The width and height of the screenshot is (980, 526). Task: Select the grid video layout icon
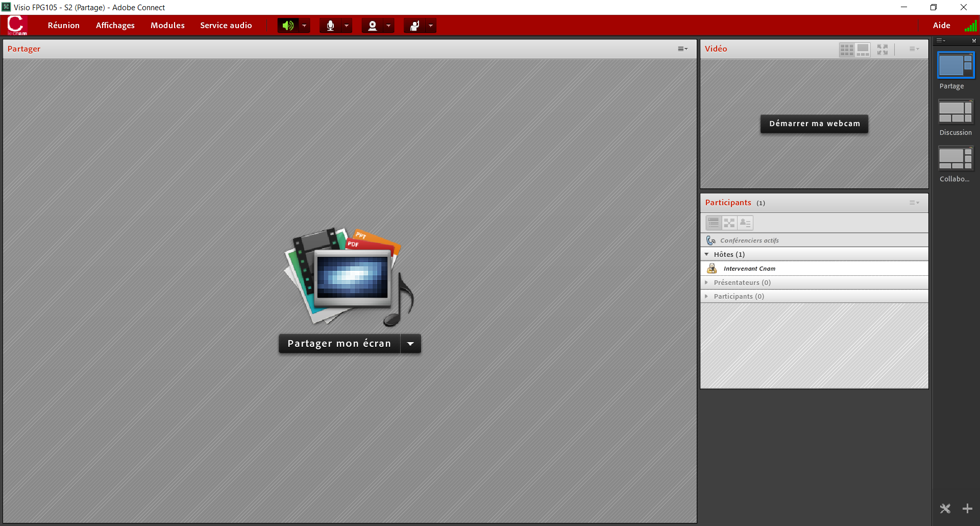point(847,50)
